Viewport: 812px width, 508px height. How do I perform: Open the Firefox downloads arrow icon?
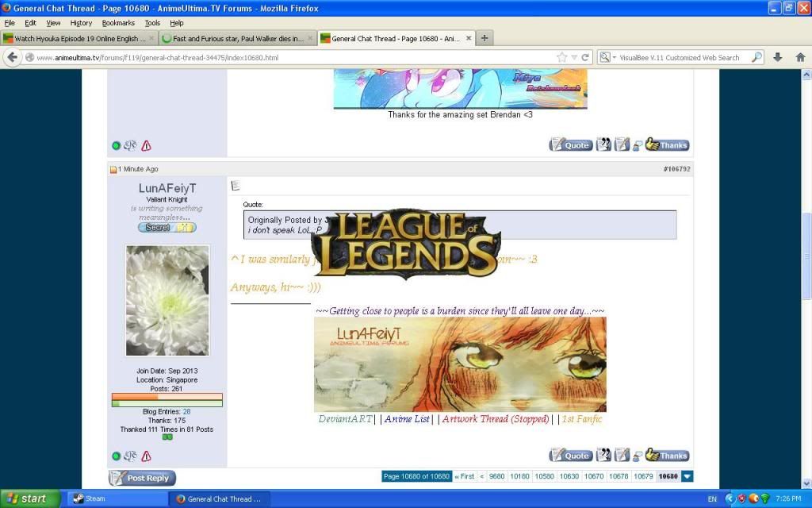tap(778, 57)
